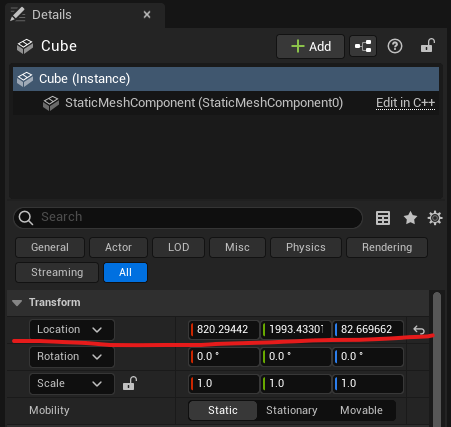
Task: Focus the Search details field
Action: pos(188,218)
